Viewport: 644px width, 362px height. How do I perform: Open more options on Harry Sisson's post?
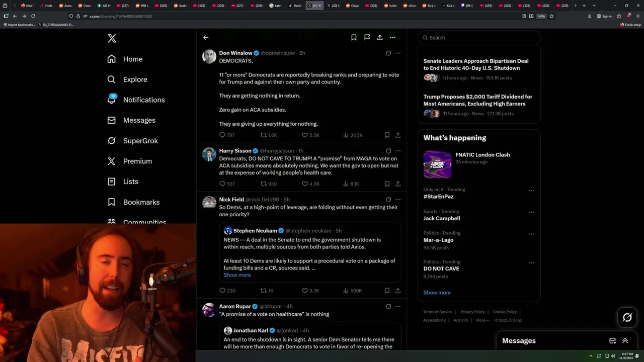coord(398,151)
